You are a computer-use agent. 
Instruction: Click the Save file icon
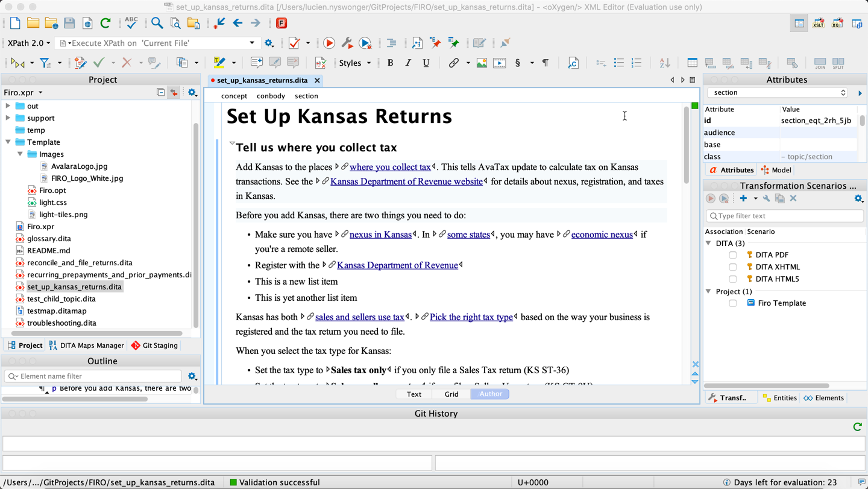(69, 24)
